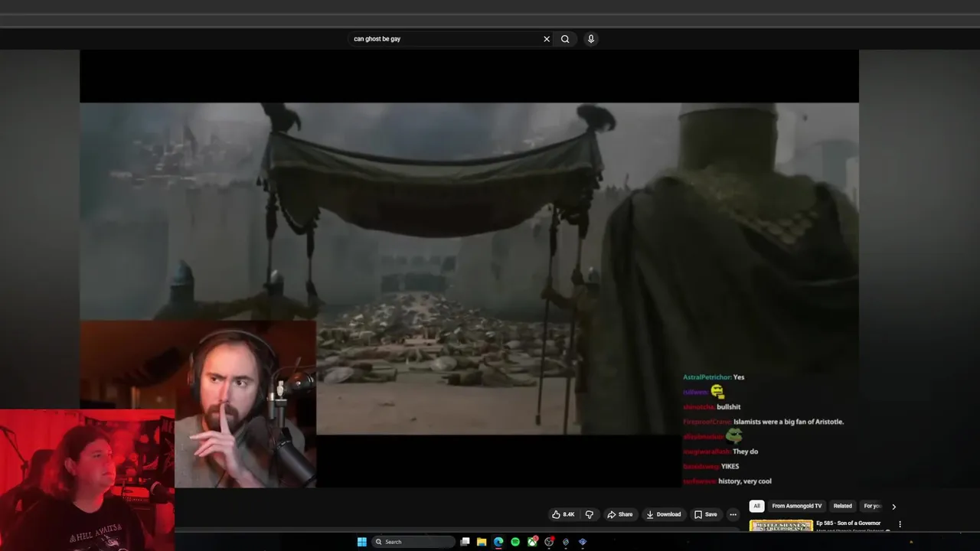
Task: Select the For you chip
Action: pos(872,506)
